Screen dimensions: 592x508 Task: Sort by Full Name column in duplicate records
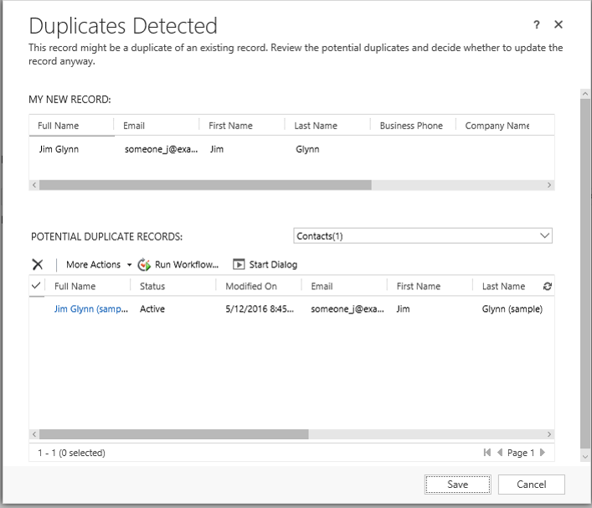(x=75, y=286)
